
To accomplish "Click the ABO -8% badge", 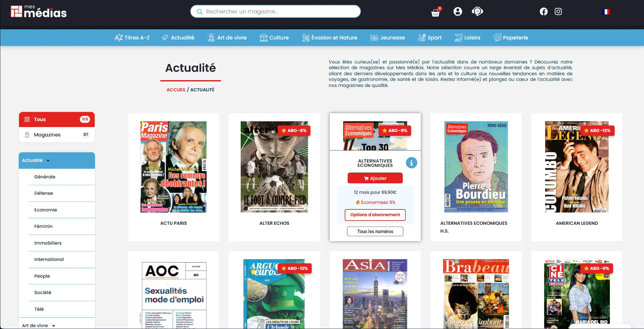I will click(x=294, y=131).
